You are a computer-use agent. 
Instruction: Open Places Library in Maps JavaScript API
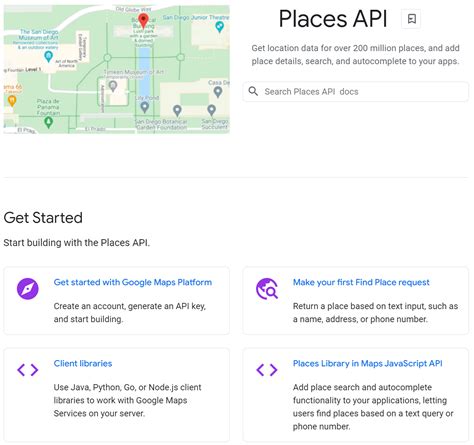point(367,363)
